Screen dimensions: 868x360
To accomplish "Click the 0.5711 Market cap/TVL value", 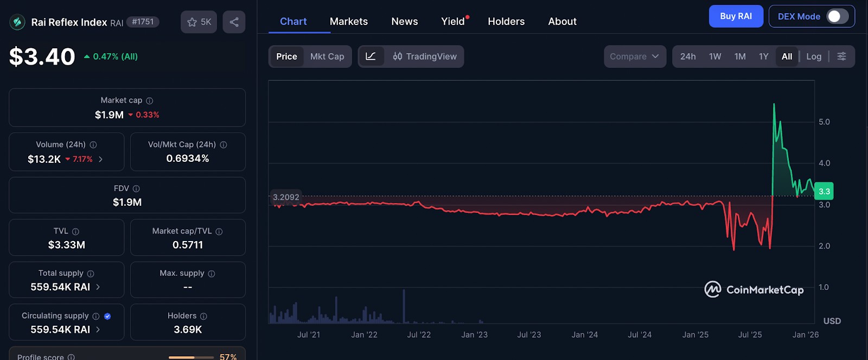I will tap(188, 245).
